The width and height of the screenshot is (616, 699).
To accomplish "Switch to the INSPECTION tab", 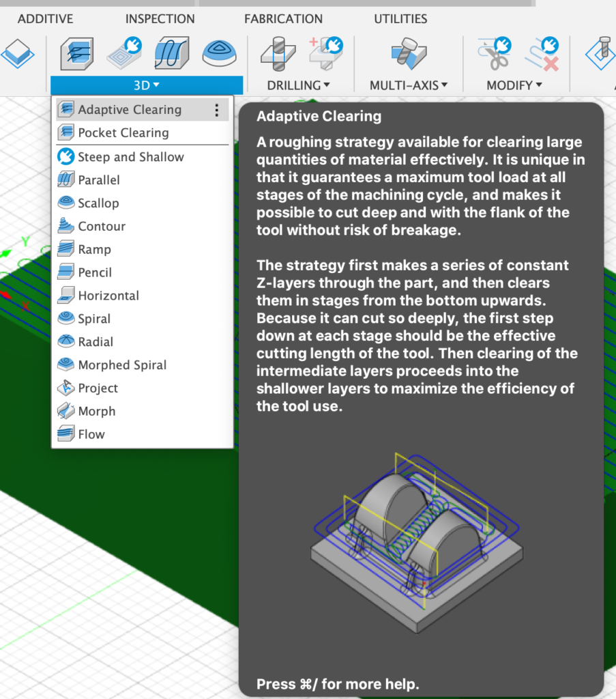I will pos(160,19).
